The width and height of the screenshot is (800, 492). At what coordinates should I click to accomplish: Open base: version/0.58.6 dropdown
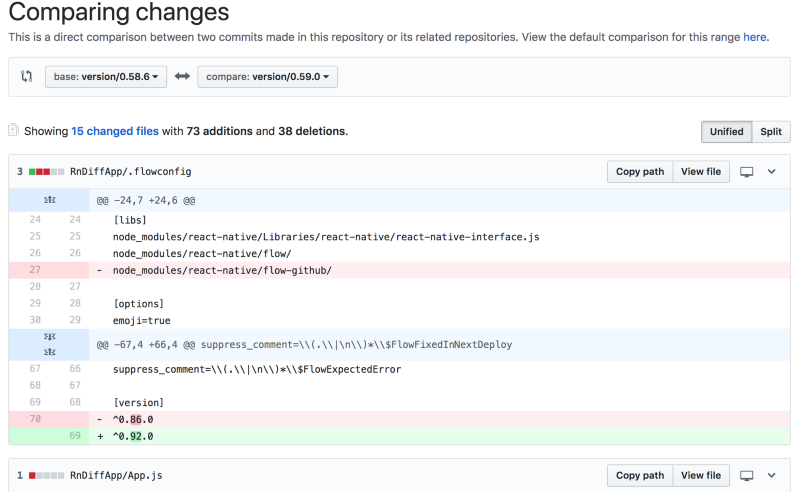click(106, 76)
